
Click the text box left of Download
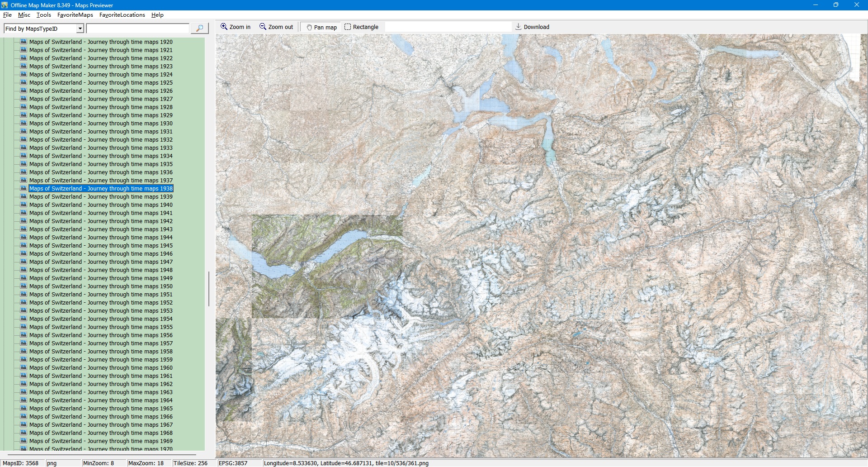448,27
